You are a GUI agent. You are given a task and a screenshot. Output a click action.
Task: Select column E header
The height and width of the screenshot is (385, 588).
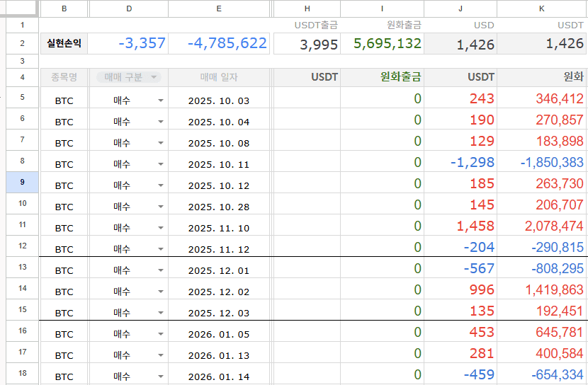coord(219,8)
